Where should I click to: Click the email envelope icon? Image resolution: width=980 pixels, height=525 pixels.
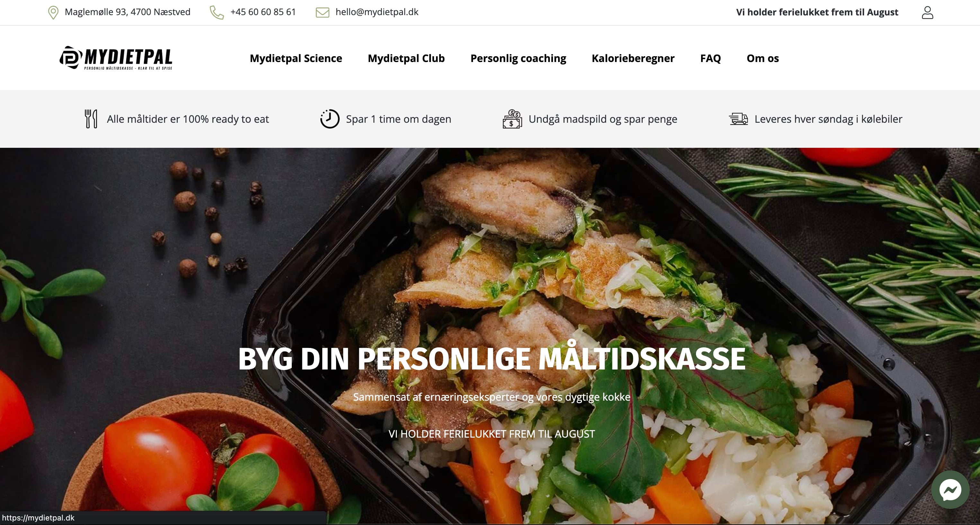pos(322,13)
